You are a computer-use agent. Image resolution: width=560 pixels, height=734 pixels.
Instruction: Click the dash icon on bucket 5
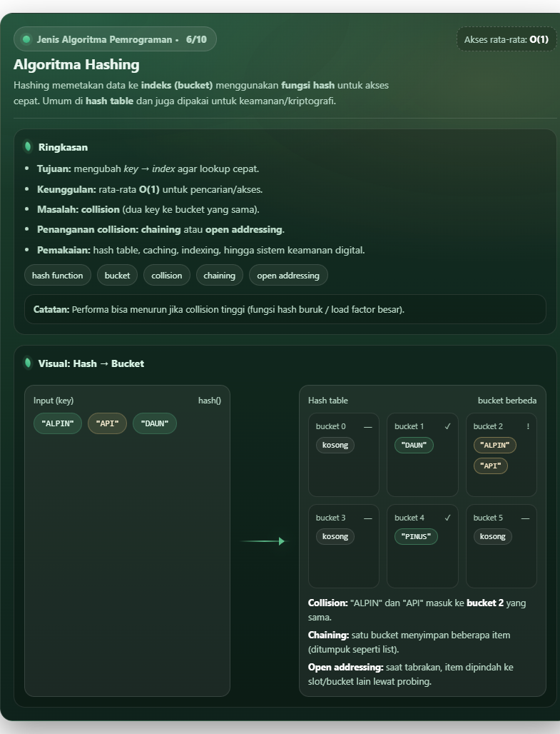525,518
